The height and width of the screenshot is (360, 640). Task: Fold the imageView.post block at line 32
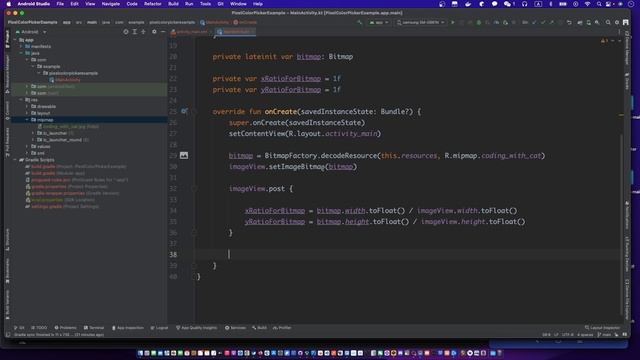tap(194, 189)
